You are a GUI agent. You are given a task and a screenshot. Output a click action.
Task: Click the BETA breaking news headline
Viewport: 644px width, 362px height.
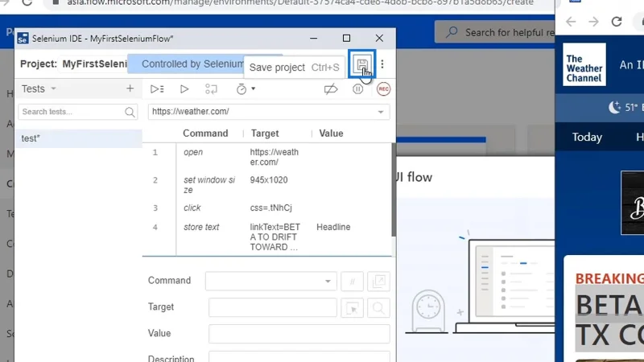(x=609, y=320)
